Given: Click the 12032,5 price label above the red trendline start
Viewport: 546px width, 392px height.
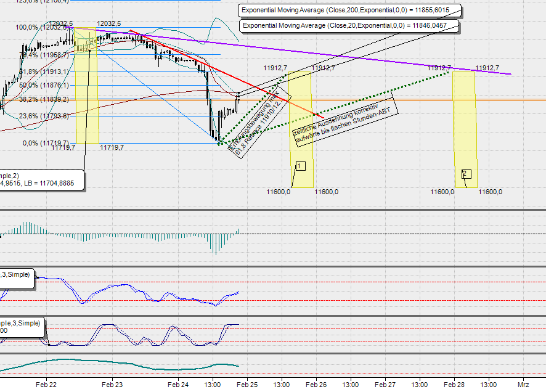Looking at the screenshot, I should [109, 23].
